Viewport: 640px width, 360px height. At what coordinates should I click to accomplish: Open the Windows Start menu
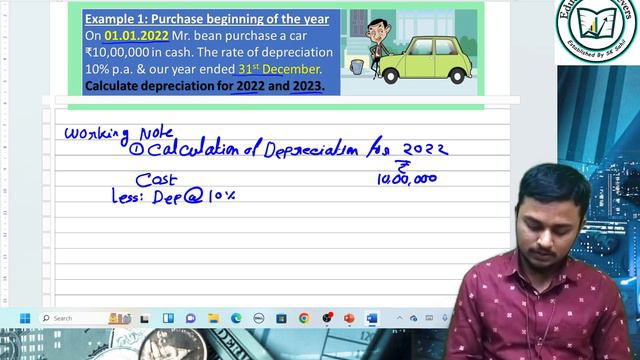click(25, 318)
